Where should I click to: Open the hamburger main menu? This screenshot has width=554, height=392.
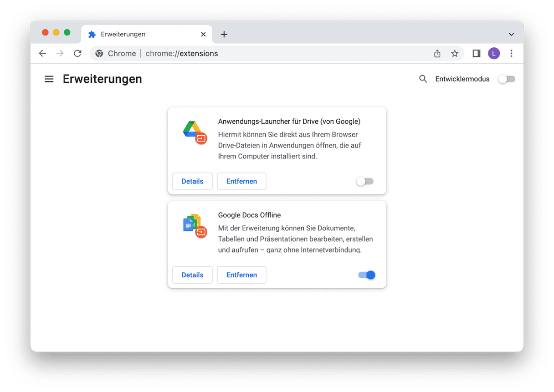tap(49, 79)
